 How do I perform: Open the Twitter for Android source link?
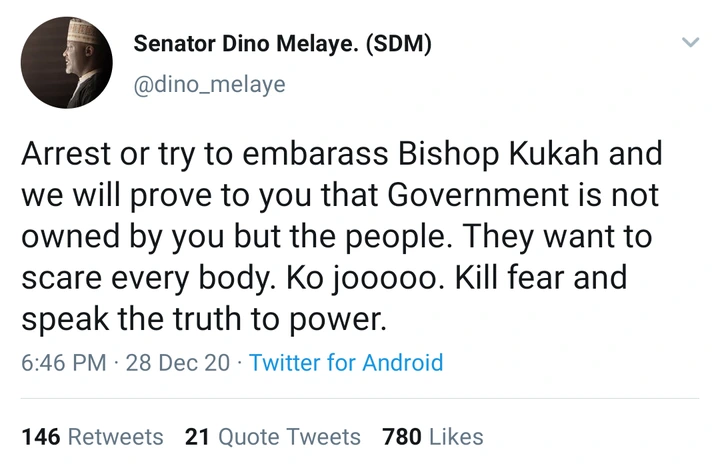pos(345,362)
